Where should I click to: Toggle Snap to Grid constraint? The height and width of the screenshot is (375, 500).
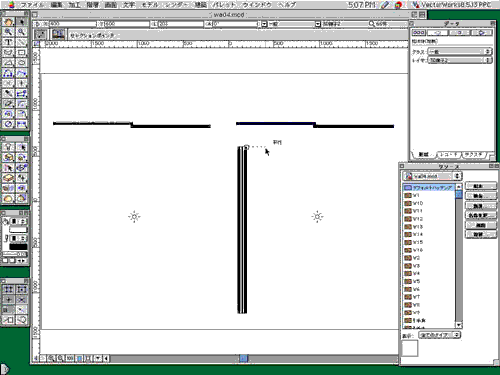click(9, 289)
